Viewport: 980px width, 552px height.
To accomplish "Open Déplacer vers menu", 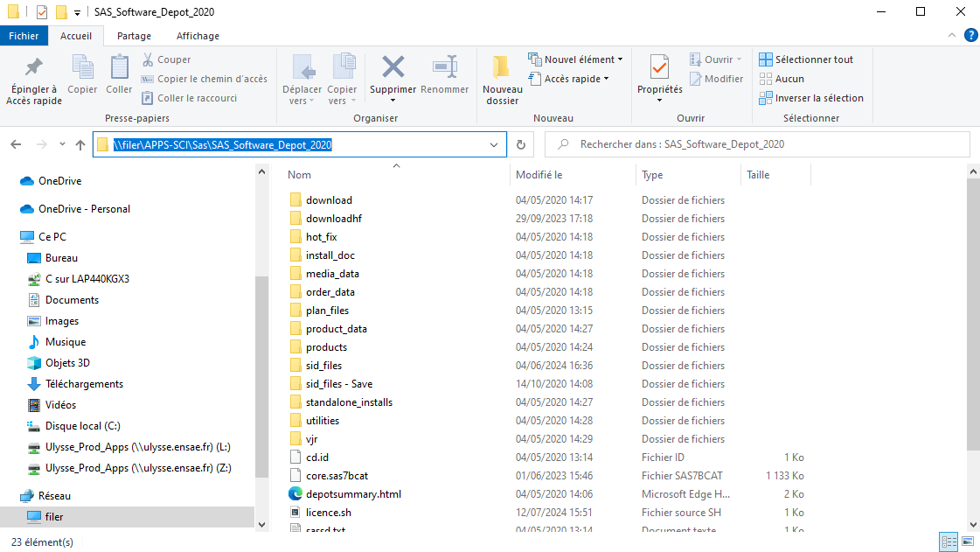I will point(302,80).
